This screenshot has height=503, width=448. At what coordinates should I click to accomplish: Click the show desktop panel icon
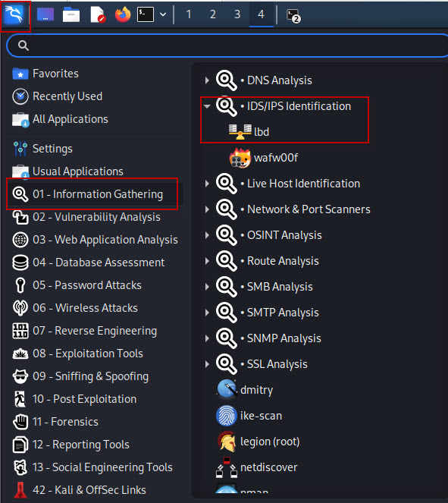coord(45,14)
